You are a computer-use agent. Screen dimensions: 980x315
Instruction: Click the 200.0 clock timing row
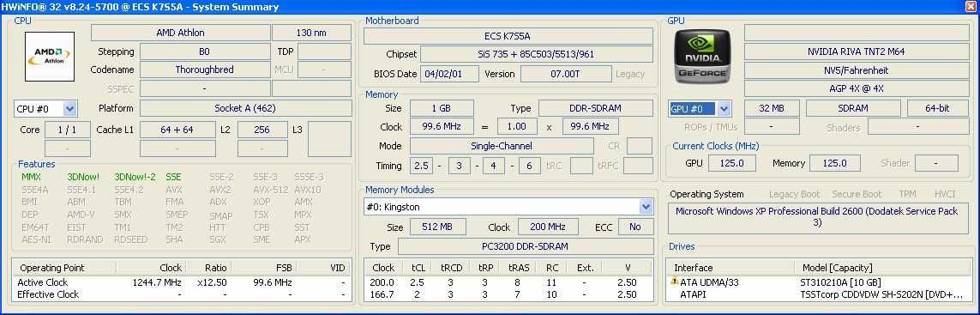click(x=508, y=282)
